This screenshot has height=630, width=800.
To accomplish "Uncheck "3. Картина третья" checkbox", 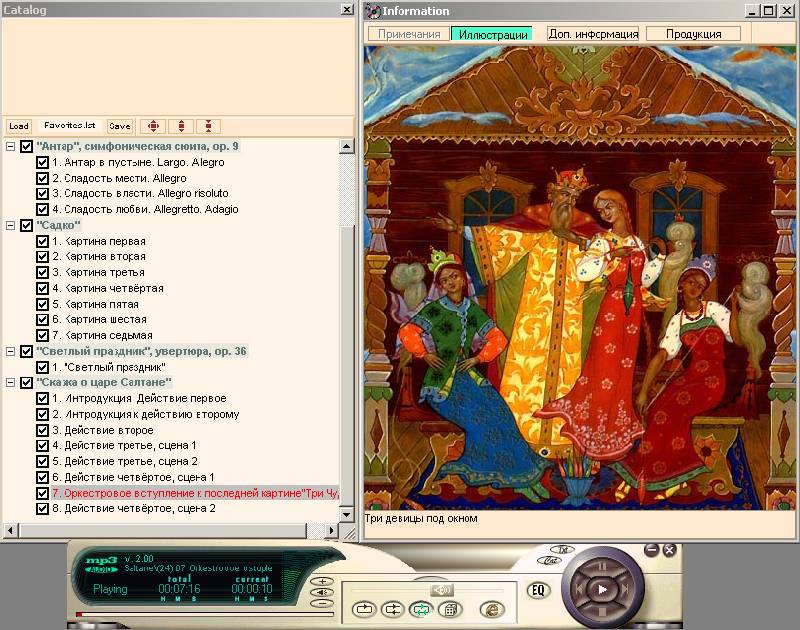I will point(42,272).
